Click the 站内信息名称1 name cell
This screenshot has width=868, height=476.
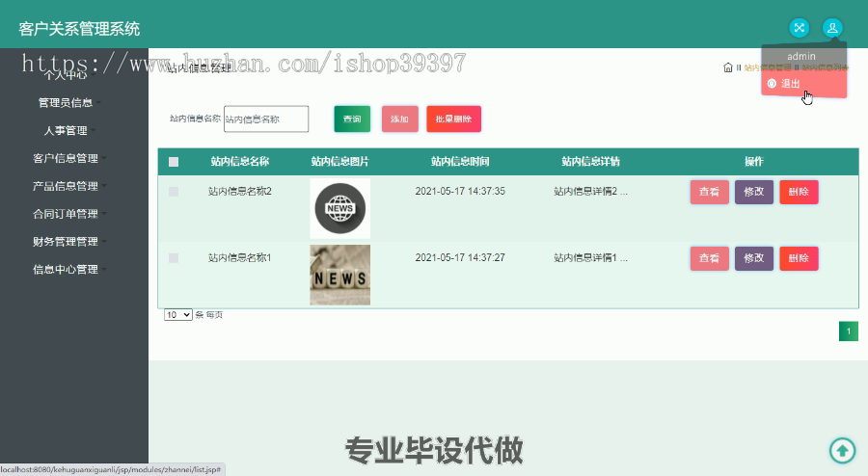tap(240, 257)
